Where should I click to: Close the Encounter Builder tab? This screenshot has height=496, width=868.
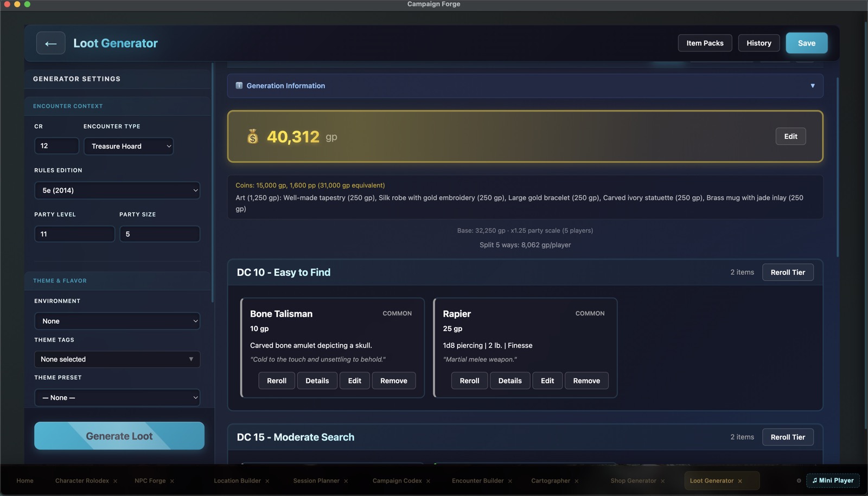click(510, 481)
